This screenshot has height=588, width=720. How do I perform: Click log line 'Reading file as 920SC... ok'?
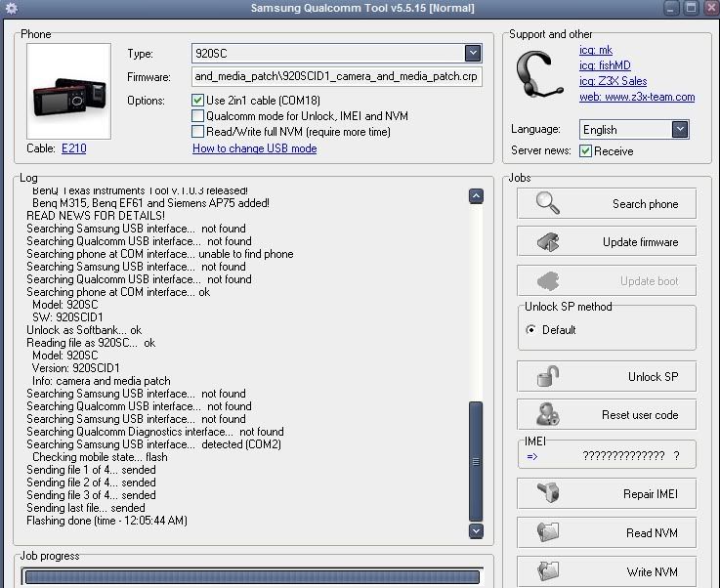(91, 343)
